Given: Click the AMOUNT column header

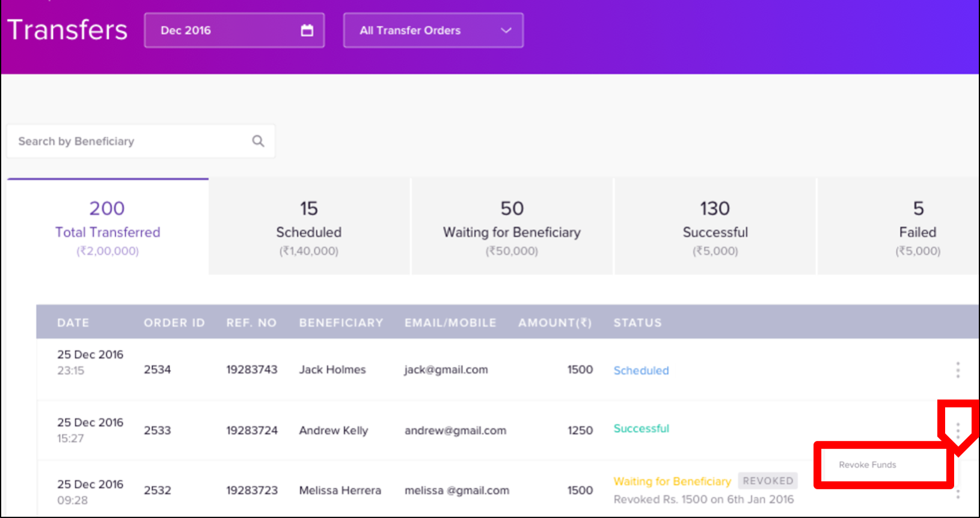Looking at the screenshot, I should (x=555, y=322).
